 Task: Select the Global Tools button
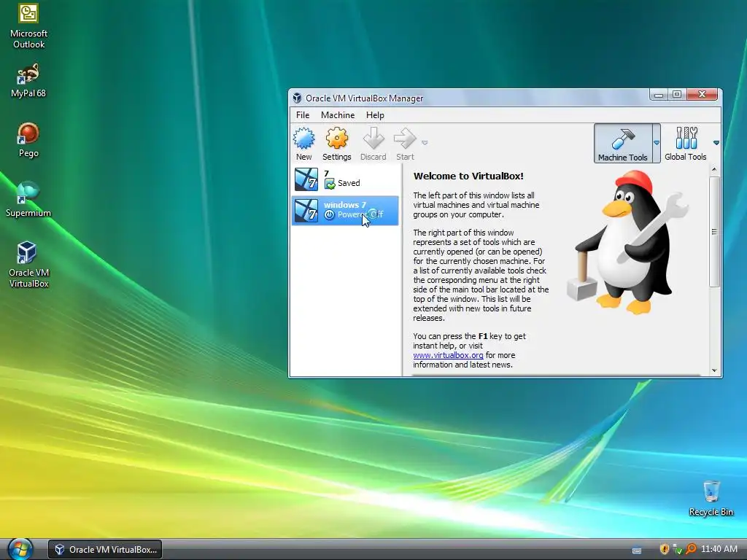(x=686, y=144)
